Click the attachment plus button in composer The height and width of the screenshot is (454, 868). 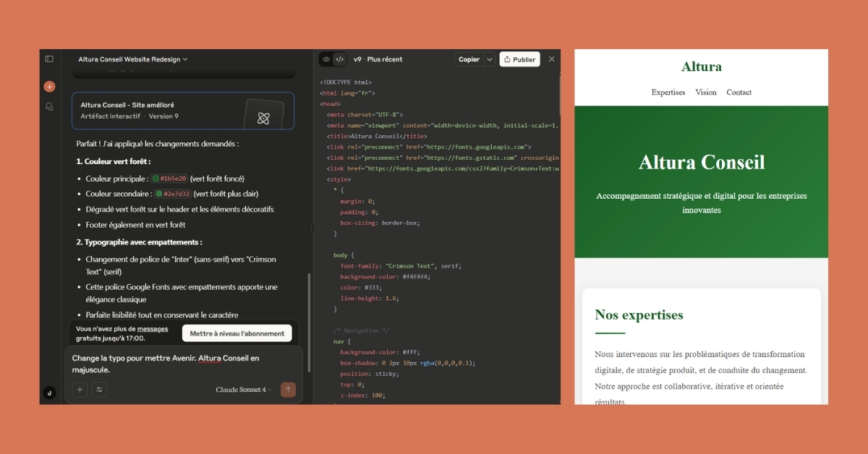[80, 390]
